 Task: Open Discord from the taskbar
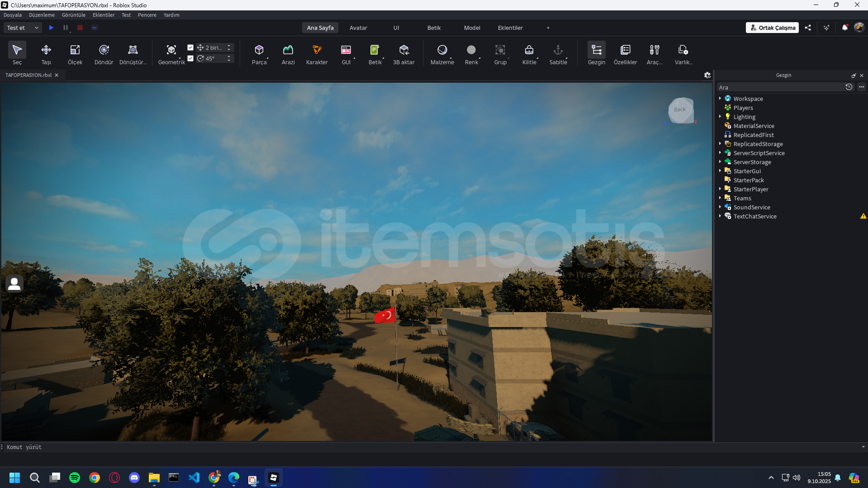pos(134,478)
